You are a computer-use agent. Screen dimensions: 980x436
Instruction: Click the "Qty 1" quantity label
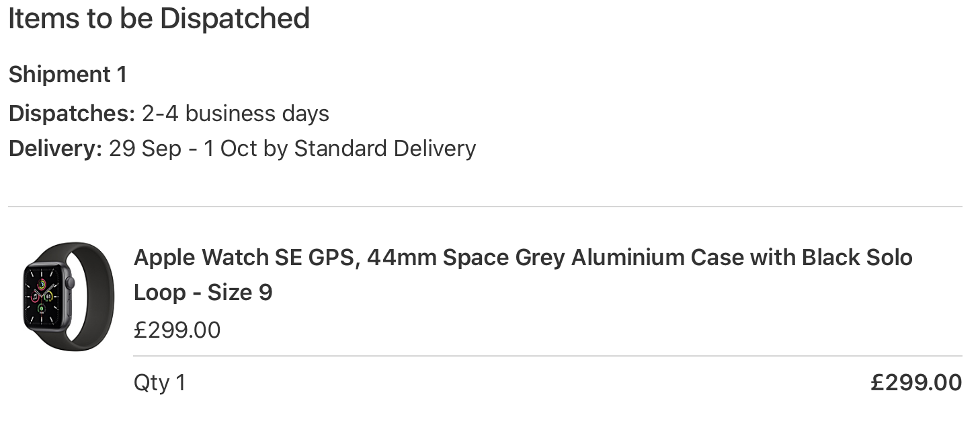[159, 382]
